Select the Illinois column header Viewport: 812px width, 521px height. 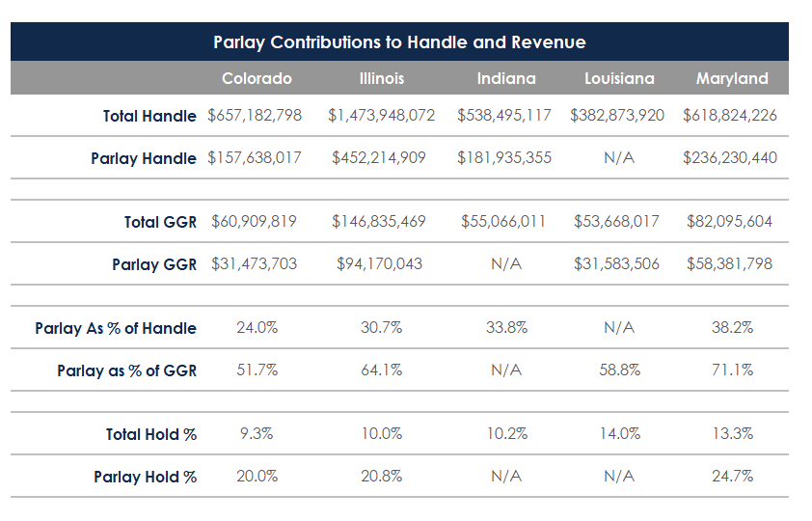point(381,79)
